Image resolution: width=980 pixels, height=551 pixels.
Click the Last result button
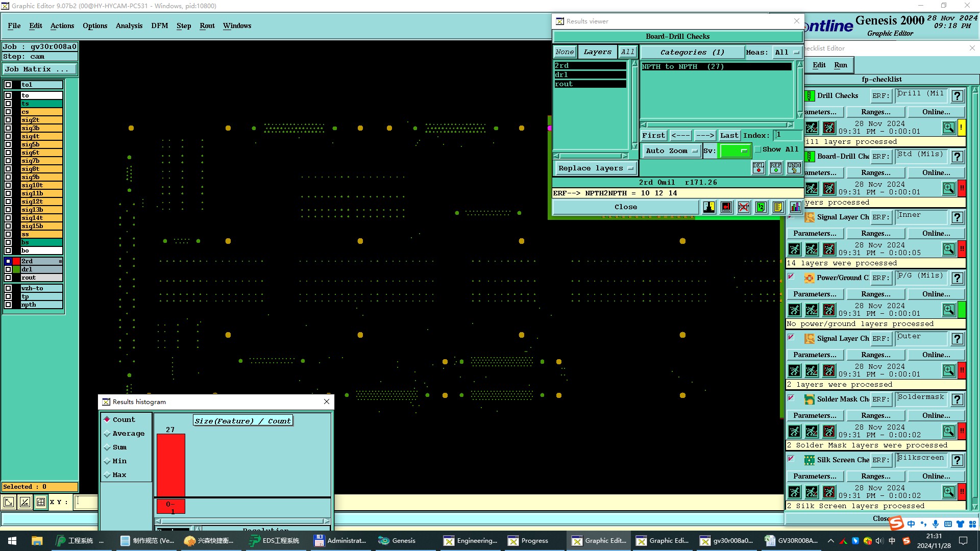tap(729, 135)
